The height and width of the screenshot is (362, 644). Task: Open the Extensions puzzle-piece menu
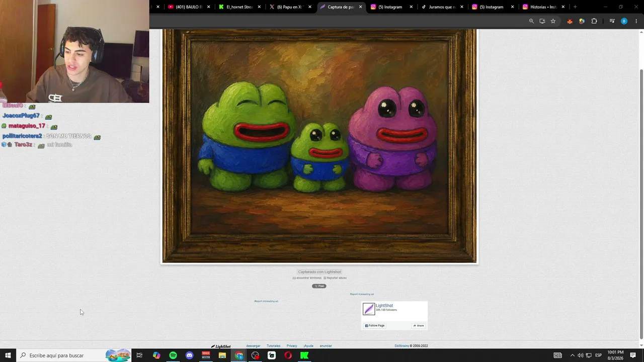(594, 21)
